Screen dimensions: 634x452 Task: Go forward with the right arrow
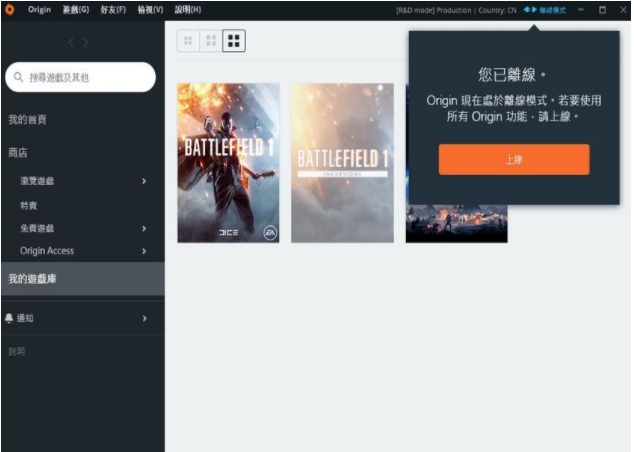pos(86,42)
